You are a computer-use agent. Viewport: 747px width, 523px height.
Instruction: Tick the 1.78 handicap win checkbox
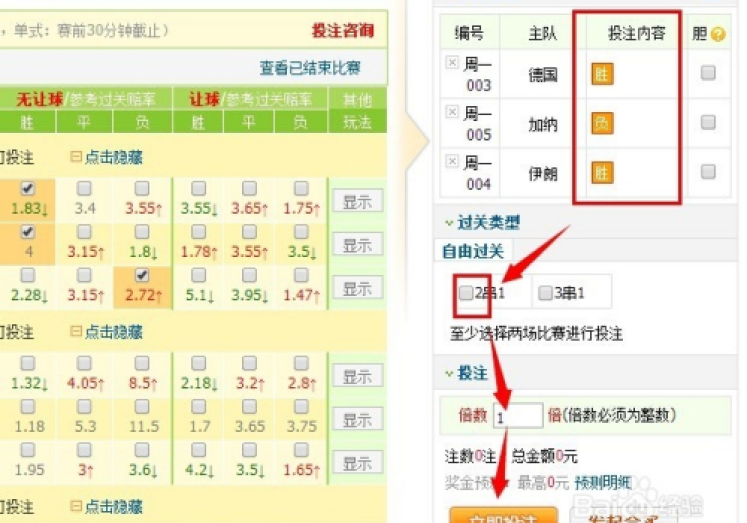[199, 232]
